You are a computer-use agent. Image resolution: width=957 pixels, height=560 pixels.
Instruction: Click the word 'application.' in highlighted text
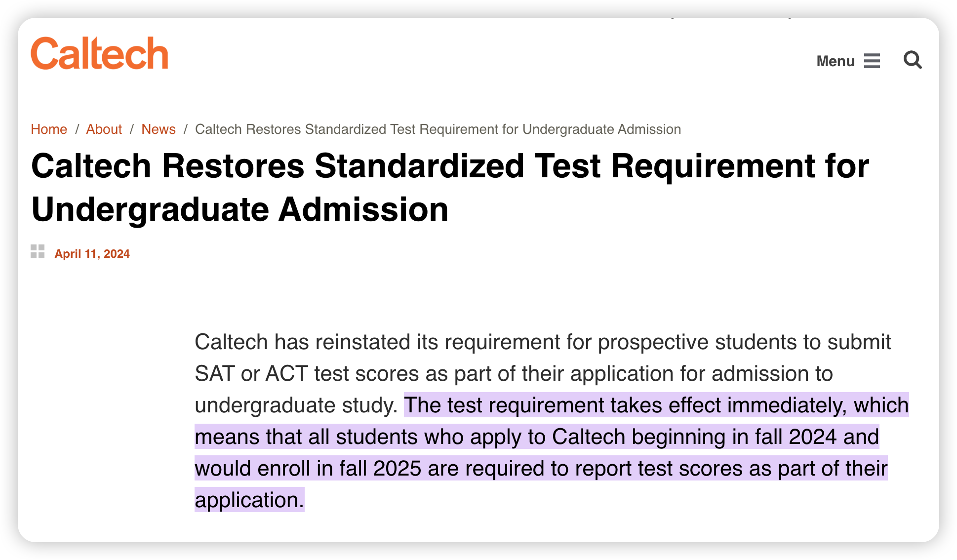249,500
